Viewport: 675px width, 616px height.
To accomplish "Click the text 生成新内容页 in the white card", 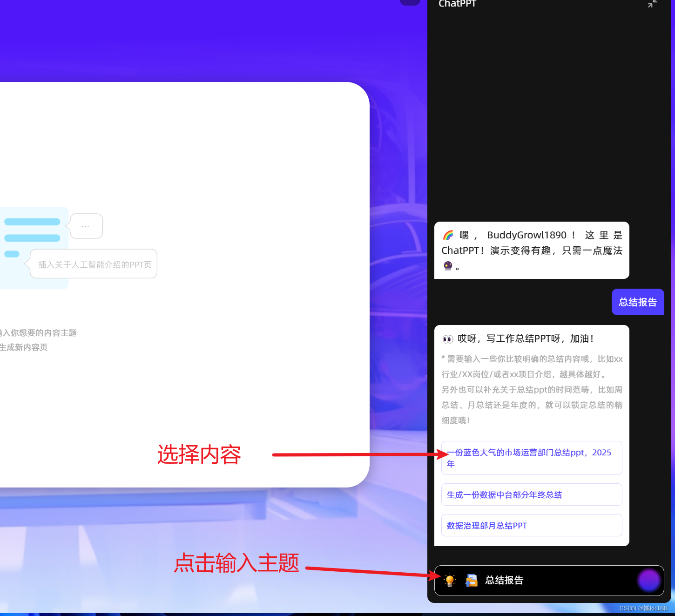I will point(24,347).
